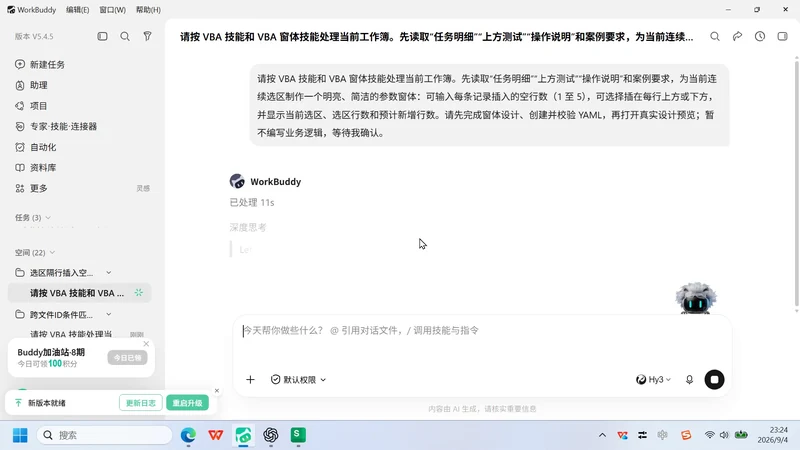
Task: Collapse the 跨文件ID条件匹... folder
Action: pos(109,315)
